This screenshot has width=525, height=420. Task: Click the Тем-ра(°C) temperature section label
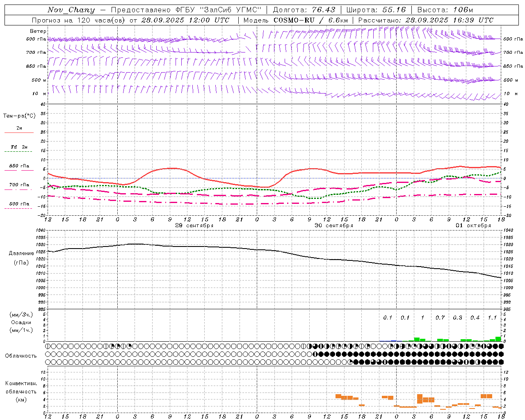[19, 116]
